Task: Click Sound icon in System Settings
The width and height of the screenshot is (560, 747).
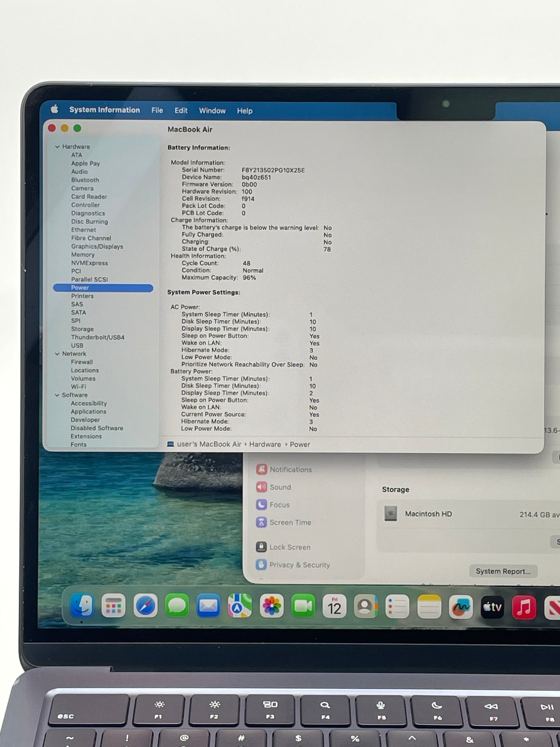Action: pyautogui.click(x=262, y=487)
